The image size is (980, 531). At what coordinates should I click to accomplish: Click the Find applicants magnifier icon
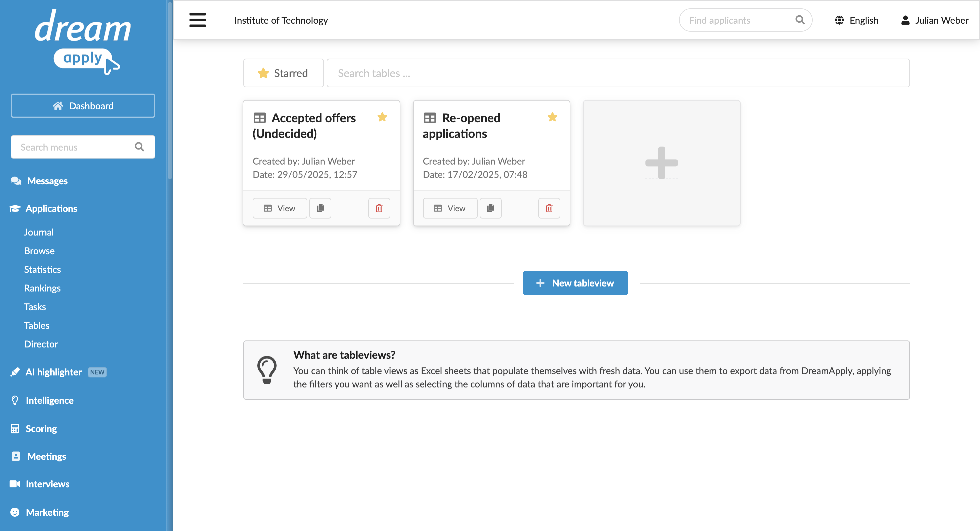(x=800, y=20)
